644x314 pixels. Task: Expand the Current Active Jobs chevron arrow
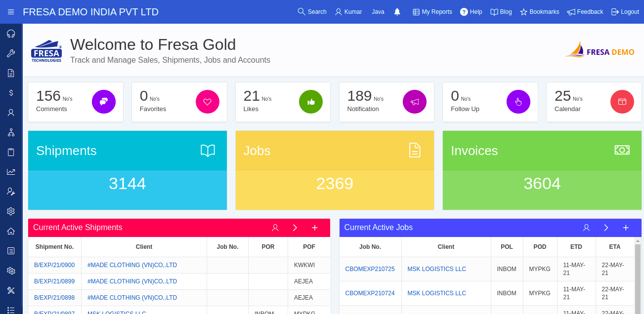606,228
